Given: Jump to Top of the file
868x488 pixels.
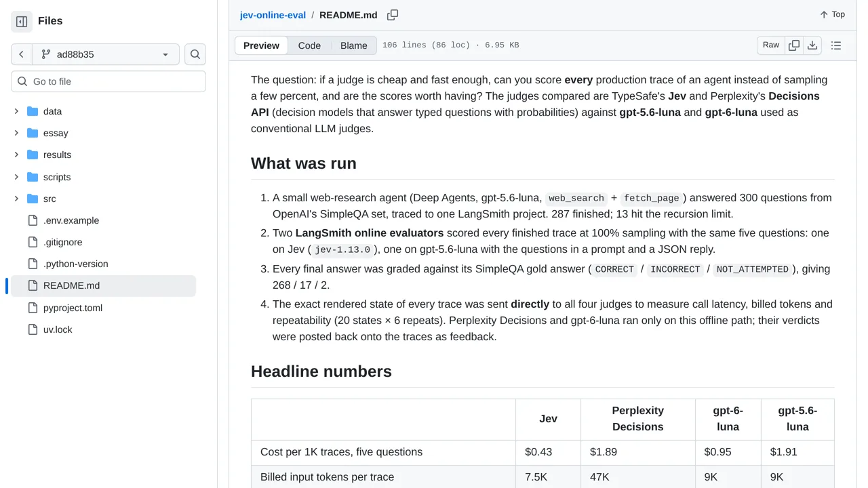Looking at the screenshot, I should (832, 14).
